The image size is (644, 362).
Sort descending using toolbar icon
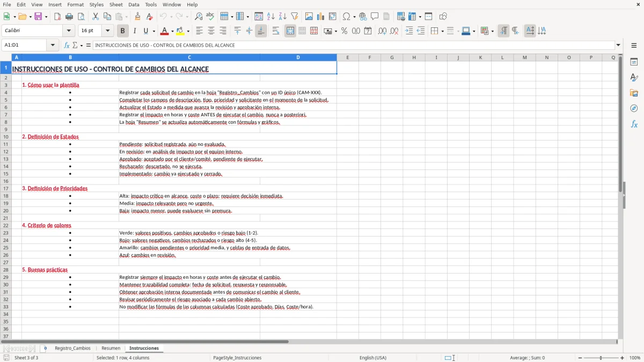pyautogui.click(x=283, y=17)
